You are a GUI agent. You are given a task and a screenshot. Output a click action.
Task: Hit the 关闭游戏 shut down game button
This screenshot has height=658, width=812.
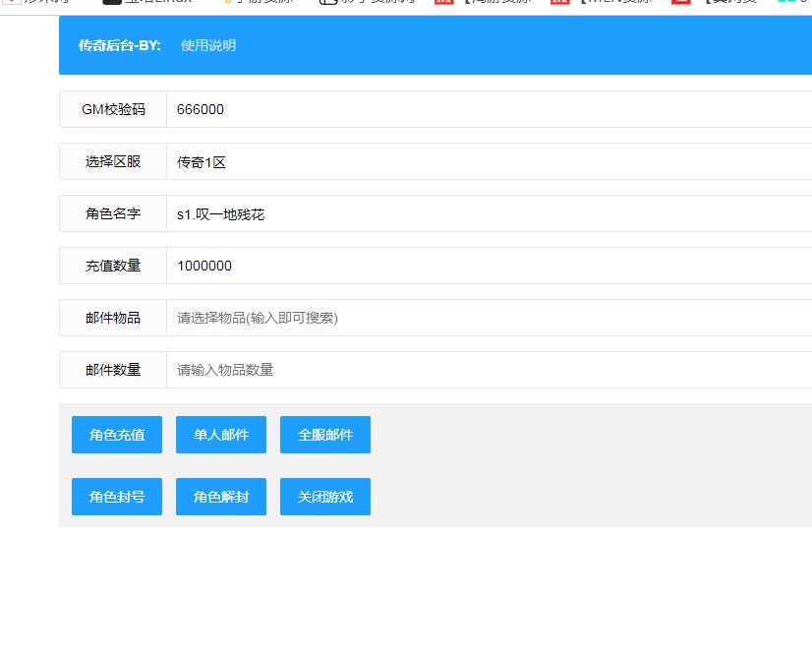tap(325, 497)
